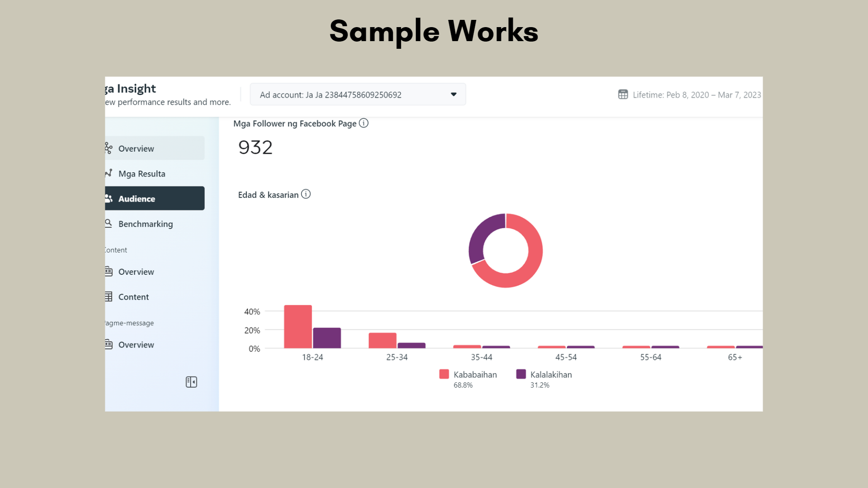The width and height of the screenshot is (868, 488).
Task: Open Mga Resulta in the sidebar
Action: click(x=155, y=174)
